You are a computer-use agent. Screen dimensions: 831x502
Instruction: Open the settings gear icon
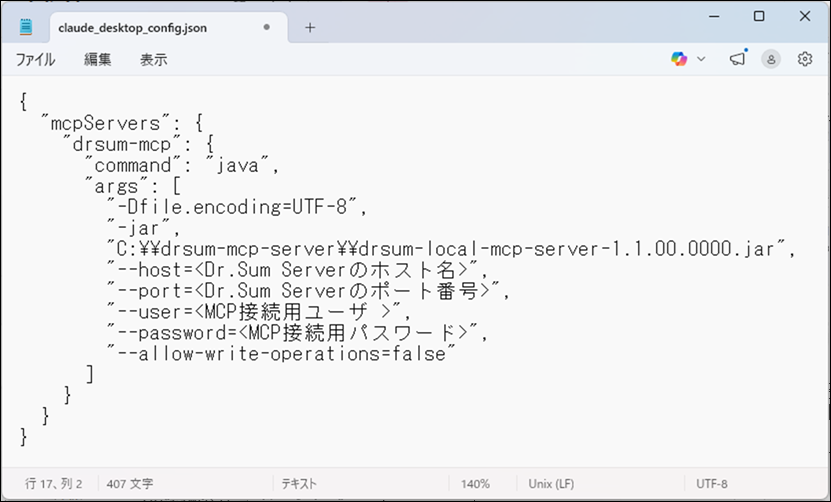[805, 59]
